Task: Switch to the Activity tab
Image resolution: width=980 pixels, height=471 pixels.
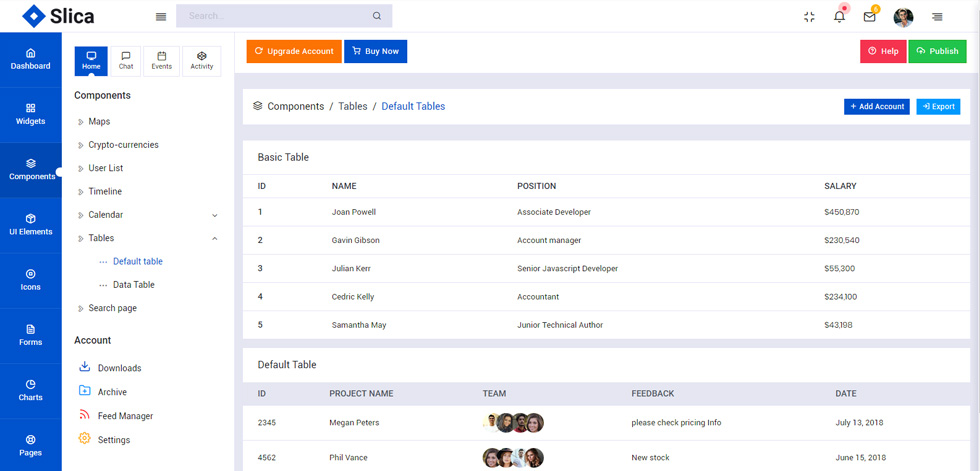Action: tap(201, 61)
